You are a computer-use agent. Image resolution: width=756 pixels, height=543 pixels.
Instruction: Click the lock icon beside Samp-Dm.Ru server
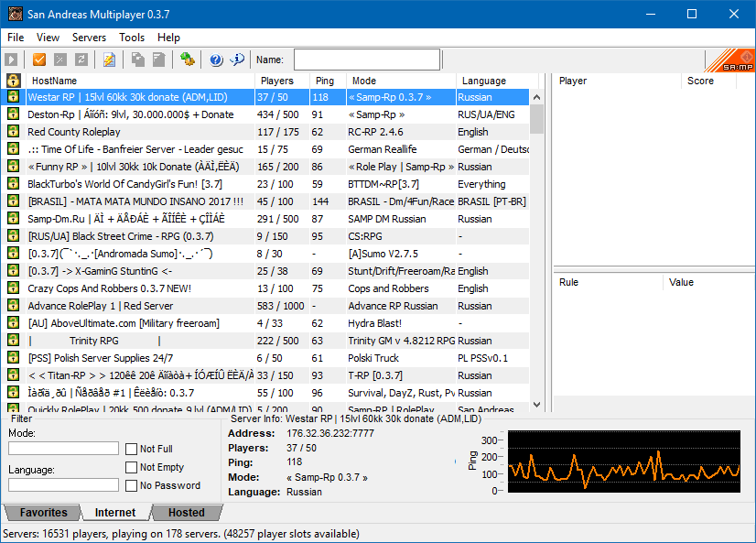(x=14, y=219)
